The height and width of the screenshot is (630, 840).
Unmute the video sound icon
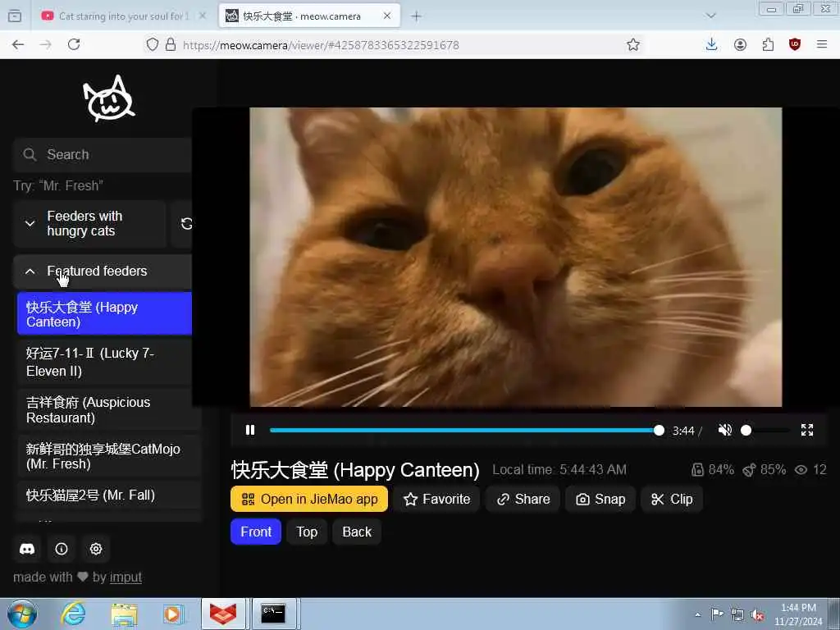click(x=725, y=430)
